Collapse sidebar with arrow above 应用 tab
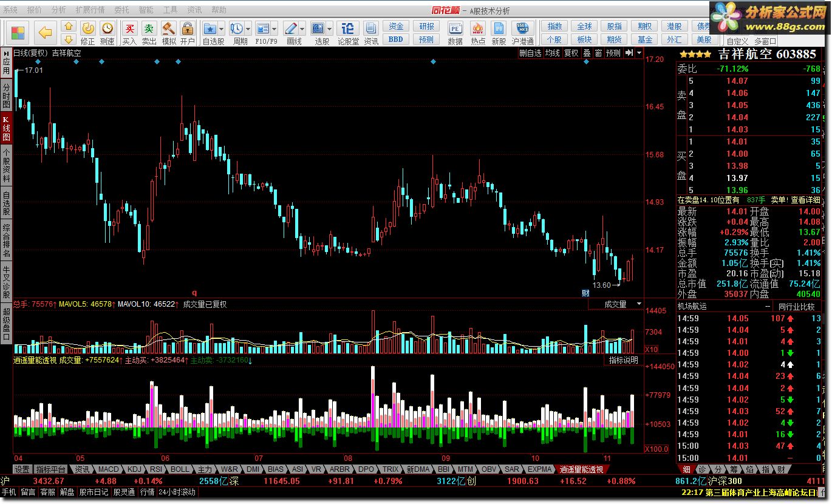The width and height of the screenshot is (832, 504). 6,53
